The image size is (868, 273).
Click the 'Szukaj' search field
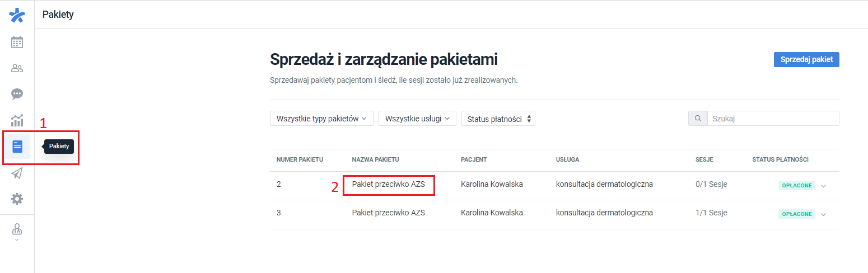click(773, 119)
